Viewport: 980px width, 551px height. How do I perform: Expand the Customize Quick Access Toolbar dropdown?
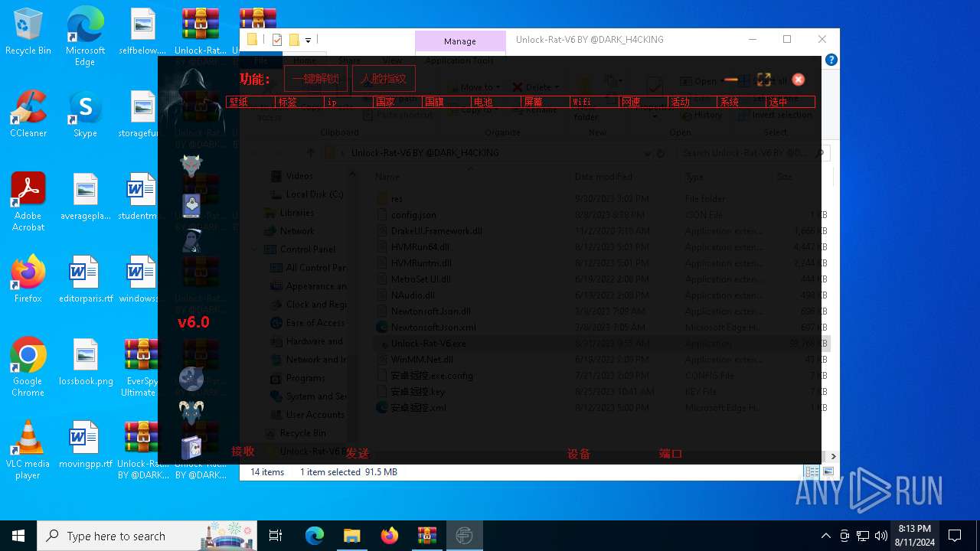[308, 40]
